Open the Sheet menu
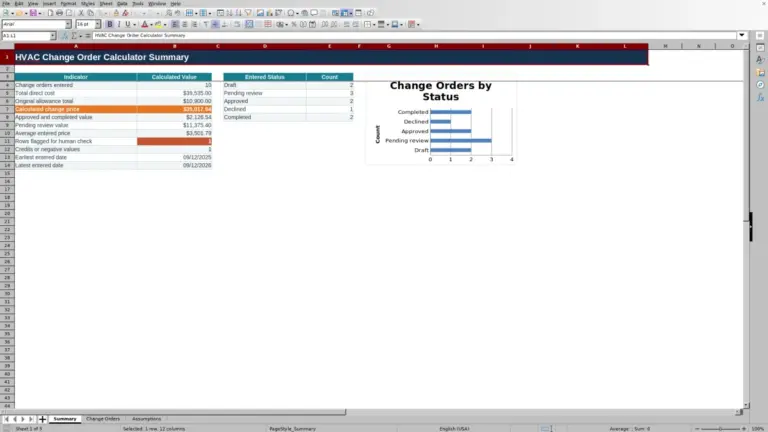 click(x=106, y=3)
